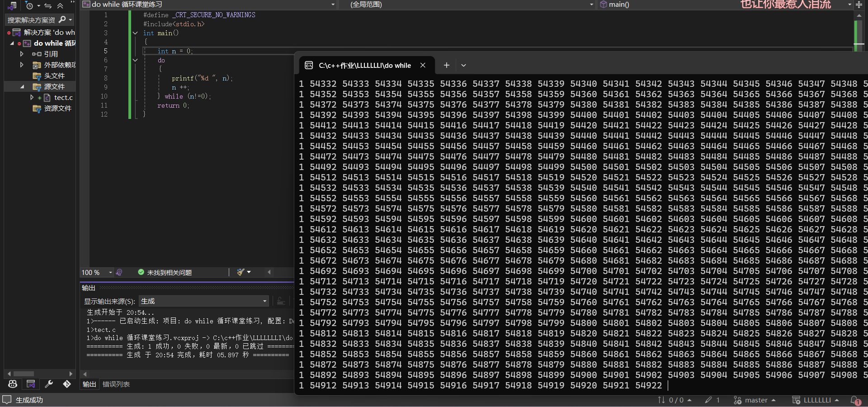Select the 源文件 folder
The width and height of the screenshot is (868, 407).
tap(54, 86)
